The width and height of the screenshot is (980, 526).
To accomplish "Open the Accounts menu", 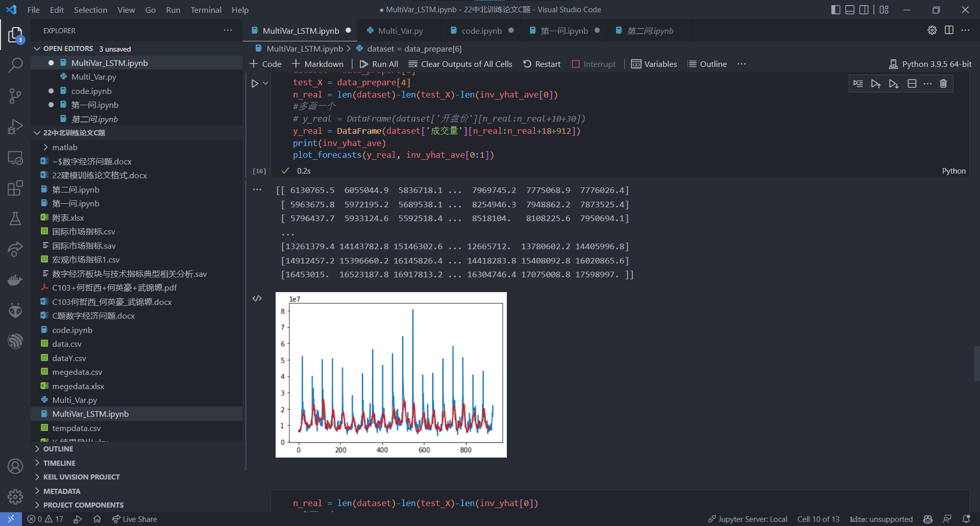I will click(x=15, y=466).
